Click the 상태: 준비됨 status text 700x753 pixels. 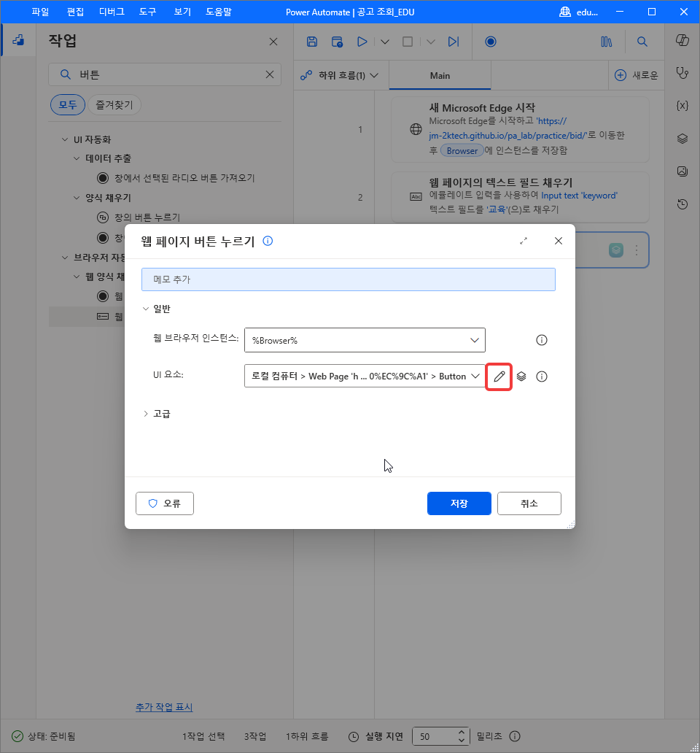[51, 736]
